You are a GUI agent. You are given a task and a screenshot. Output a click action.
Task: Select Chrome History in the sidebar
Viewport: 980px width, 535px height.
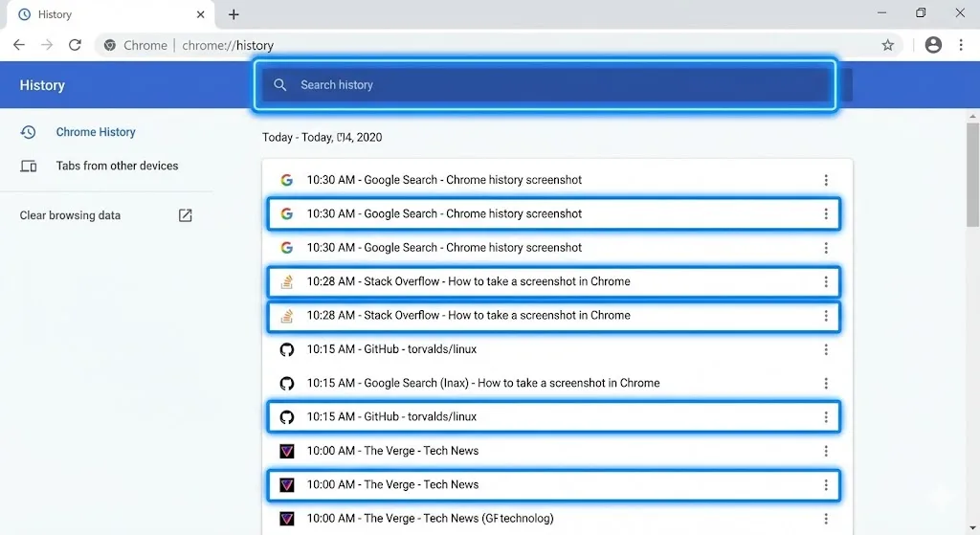coord(96,132)
